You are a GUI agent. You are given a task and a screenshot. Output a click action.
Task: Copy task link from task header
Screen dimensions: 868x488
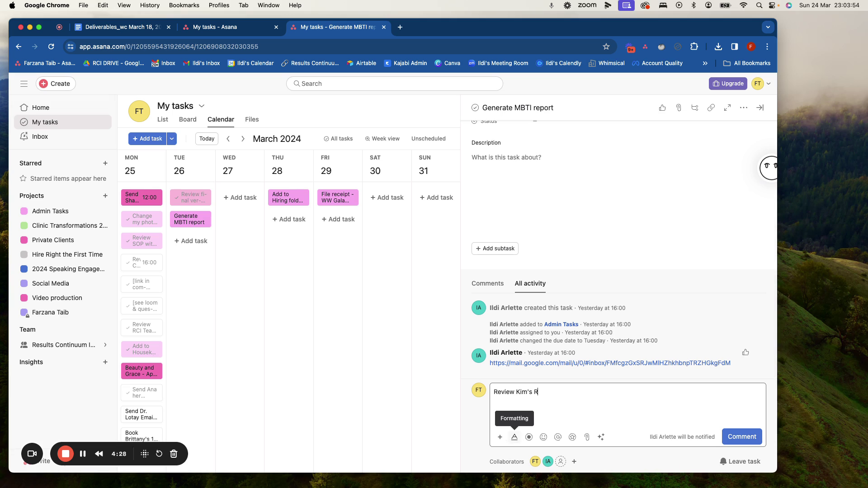click(711, 108)
